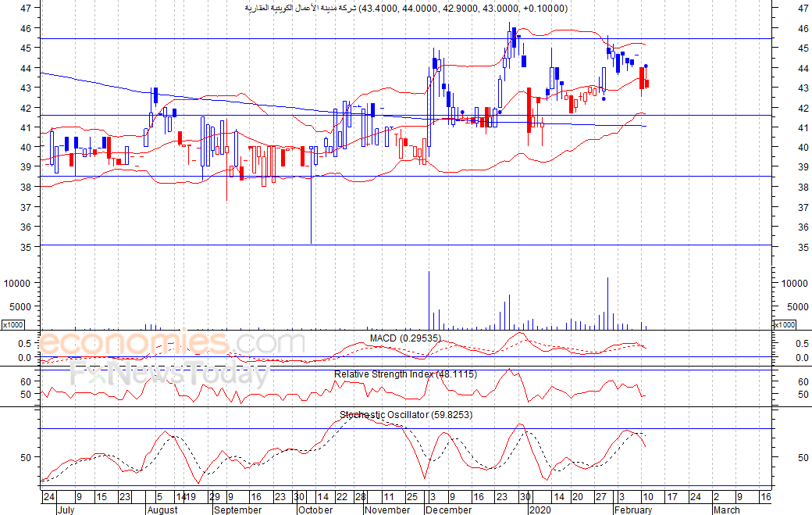Select the August month label on time axis
812x515 pixels.
[x=162, y=510]
